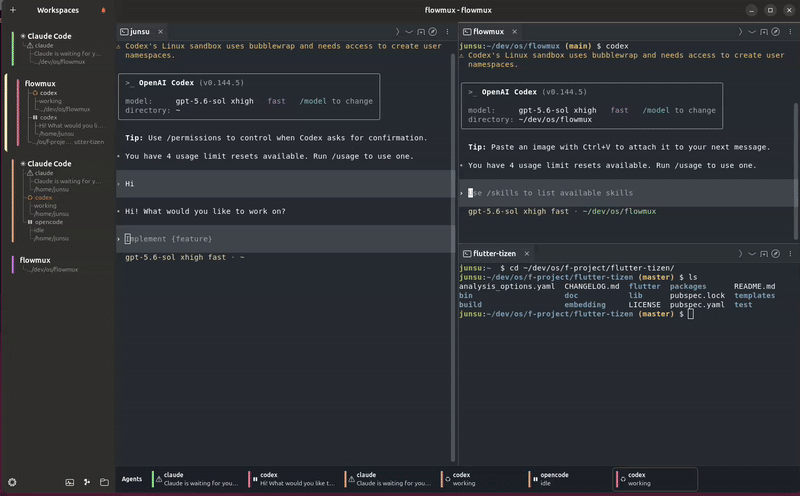Click the new-tab icon in the flowmux pane
The width and height of the screenshot is (800, 496).
764,32
